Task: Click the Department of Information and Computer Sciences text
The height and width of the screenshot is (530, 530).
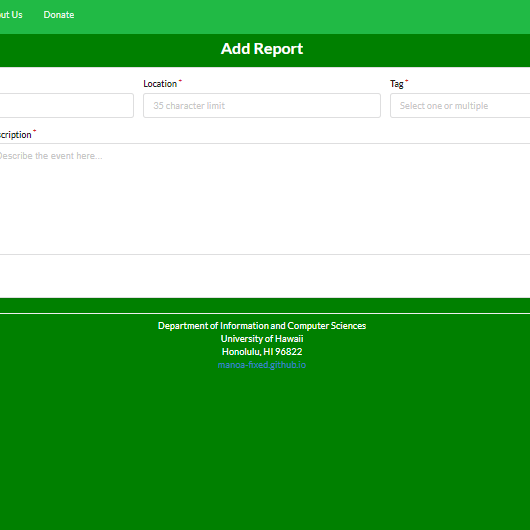Action: point(262,326)
